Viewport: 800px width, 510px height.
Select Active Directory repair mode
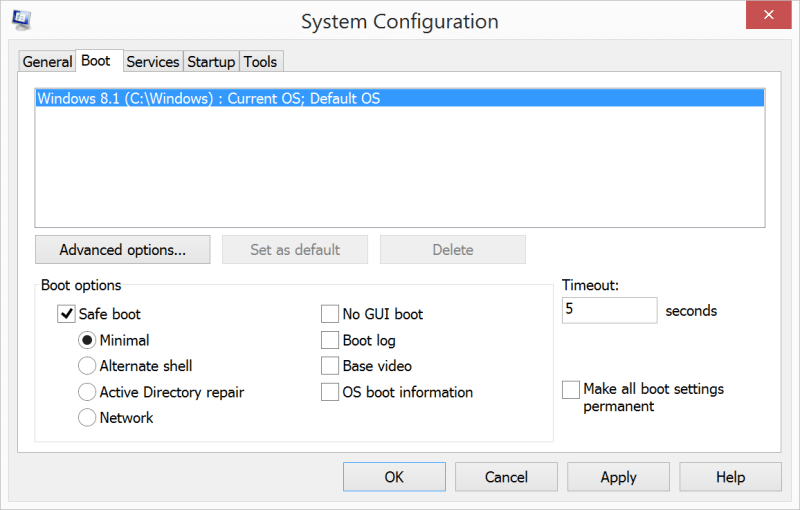[87, 392]
